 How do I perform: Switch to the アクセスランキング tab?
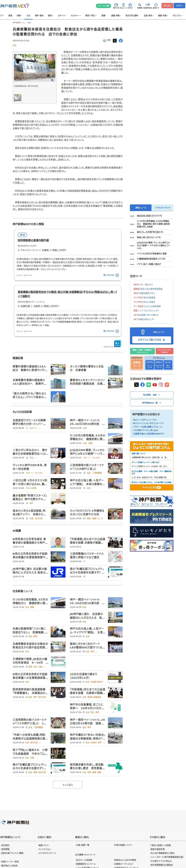pos(163,208)
